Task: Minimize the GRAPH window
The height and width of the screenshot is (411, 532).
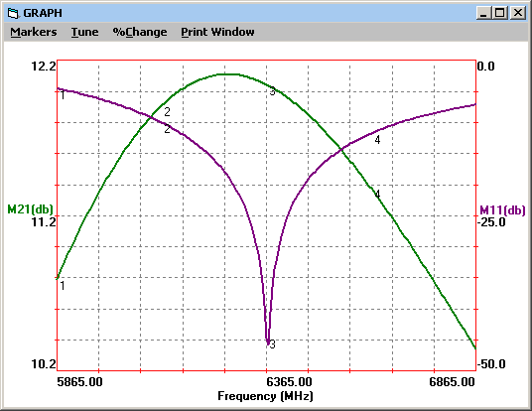Action: point(483,13)
